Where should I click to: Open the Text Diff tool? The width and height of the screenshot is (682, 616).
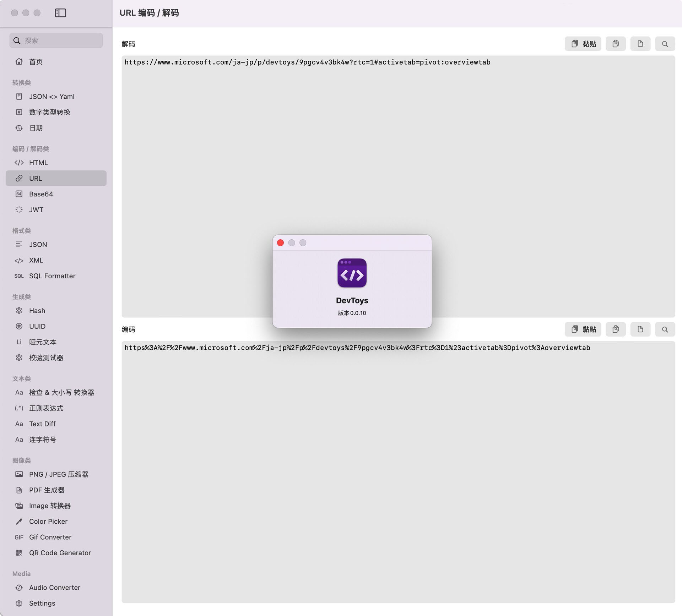coord(56,424)
